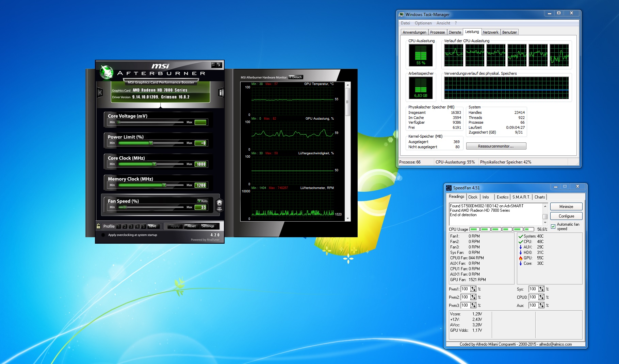Uncheck Automatic fan speed in SpeedFan
Image resolution: width=619 pixels, height=364 pixels.
click(x=553, y=226)
